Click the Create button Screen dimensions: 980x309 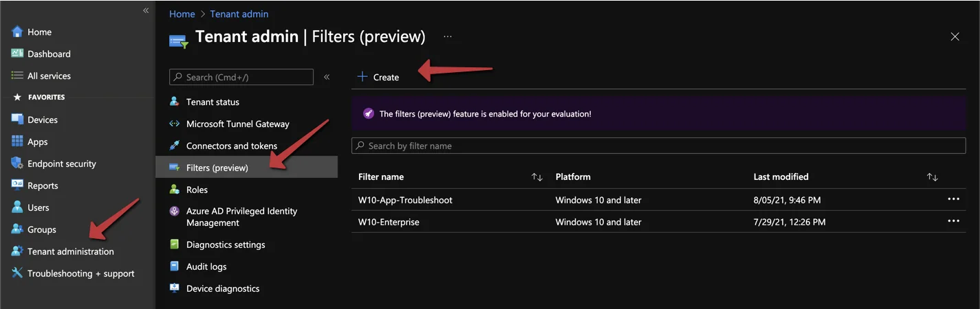pos(378,77)
